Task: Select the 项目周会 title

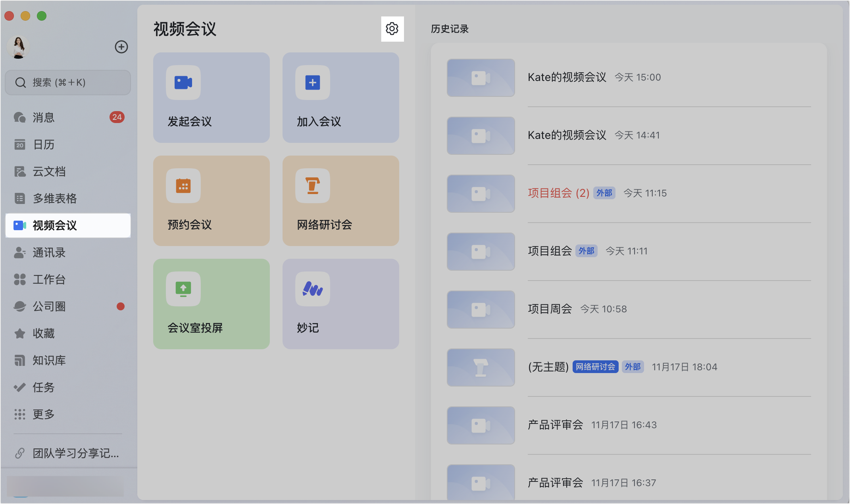Action: click(550, 309)
